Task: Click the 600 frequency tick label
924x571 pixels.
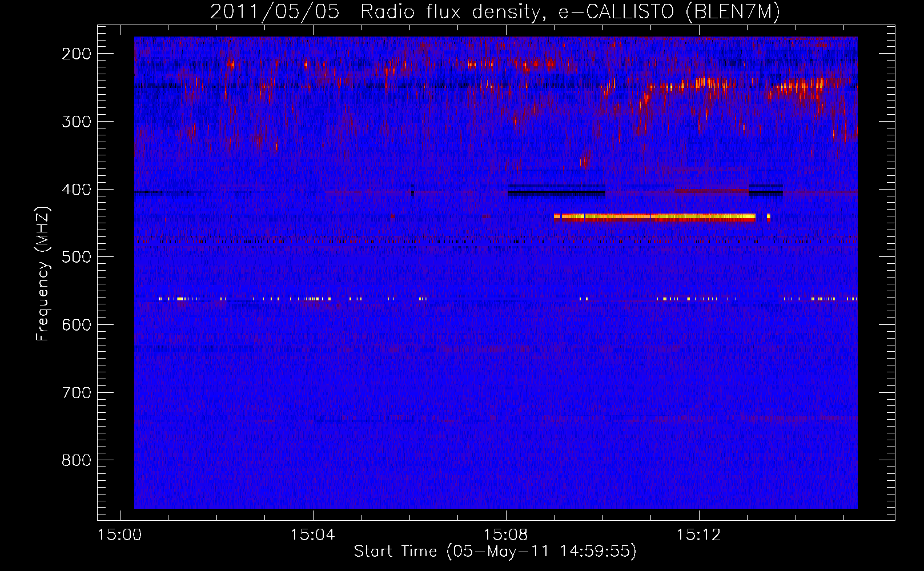Action: point(76,325)
